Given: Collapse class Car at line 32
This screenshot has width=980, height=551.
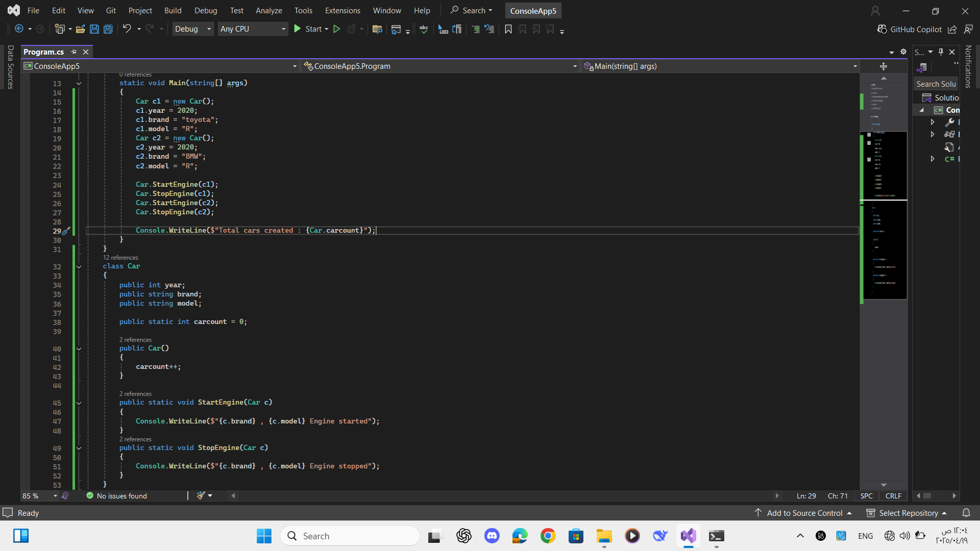Looking at the screenshot, I should [79, 267].
